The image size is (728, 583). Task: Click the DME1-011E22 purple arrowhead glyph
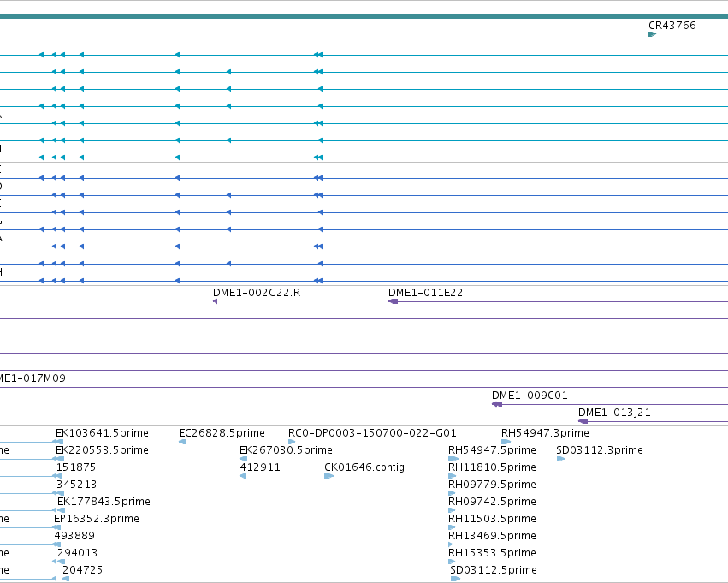point(393,301)
